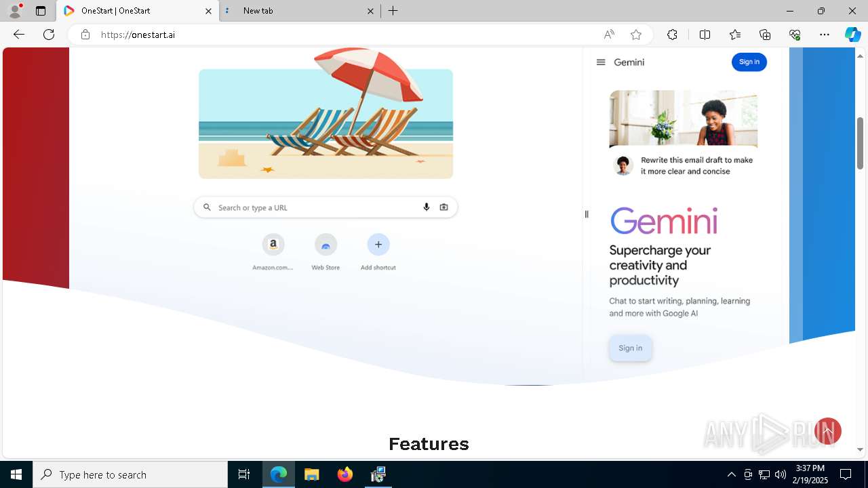Open Task View on the taskbar

tap(244, 474)
